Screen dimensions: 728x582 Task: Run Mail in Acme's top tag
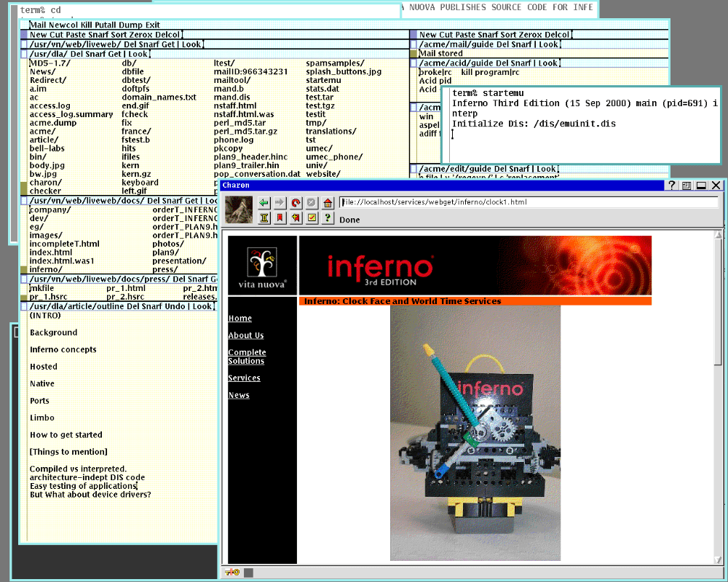click(38, 25)
